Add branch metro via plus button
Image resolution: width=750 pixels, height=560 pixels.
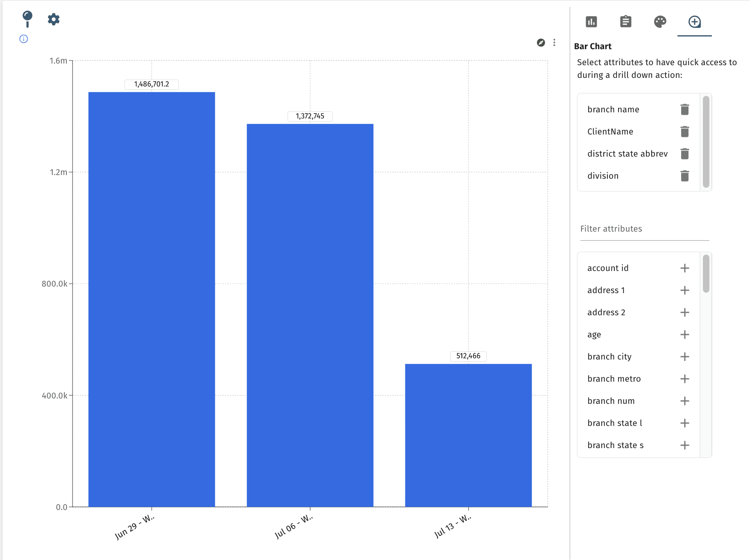[x=684, y=379]
